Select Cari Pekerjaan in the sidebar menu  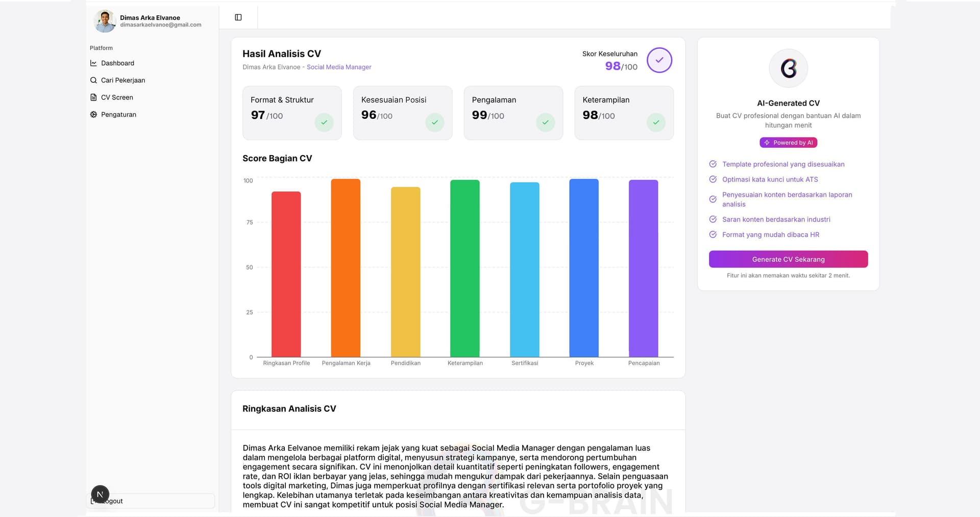pos(123,80)
